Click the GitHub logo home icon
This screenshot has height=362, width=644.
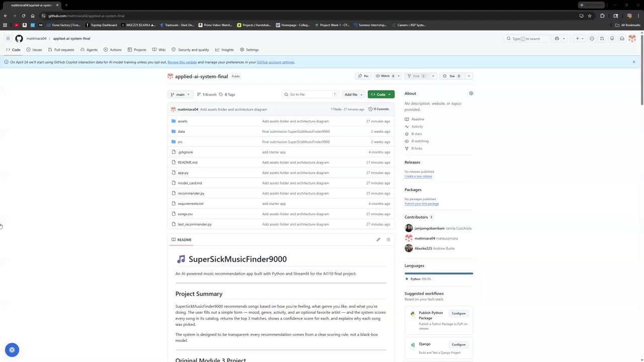coord(19,39)
